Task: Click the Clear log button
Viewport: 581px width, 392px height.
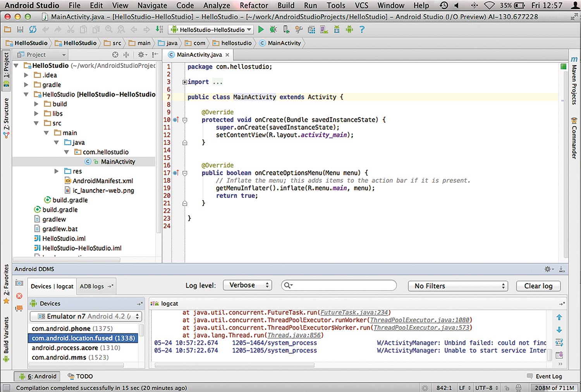Action: [x=538, y=286]
